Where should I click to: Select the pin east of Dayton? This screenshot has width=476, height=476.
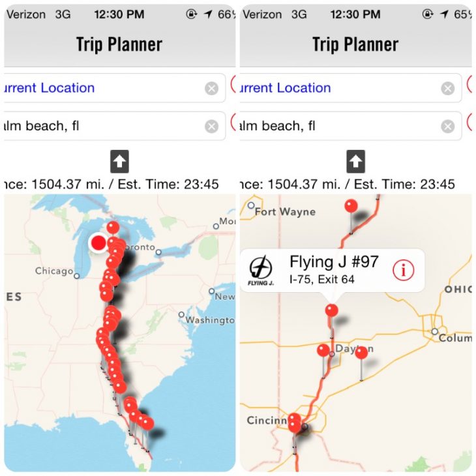click(361, 353)
